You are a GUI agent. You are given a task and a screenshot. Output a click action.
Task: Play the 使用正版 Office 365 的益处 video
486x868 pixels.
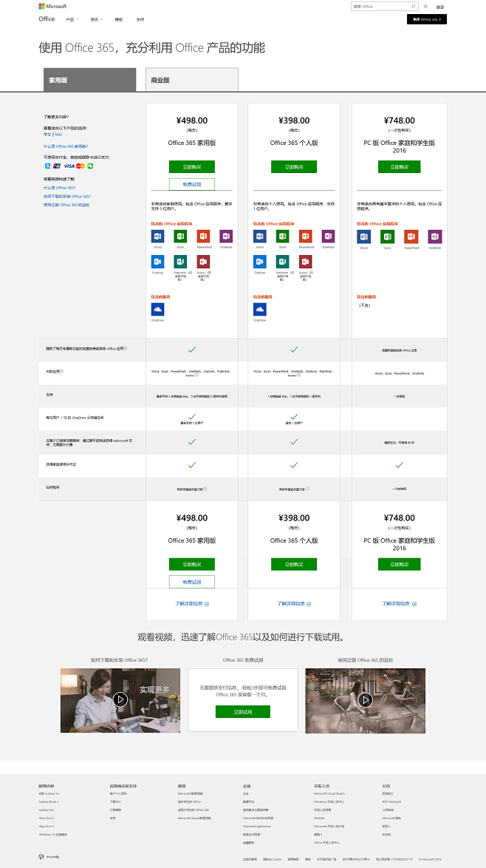365,699
